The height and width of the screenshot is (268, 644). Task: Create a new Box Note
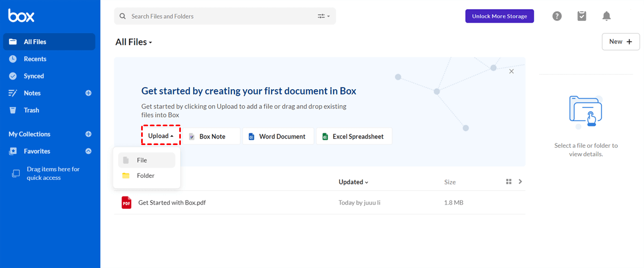[211, 136]
